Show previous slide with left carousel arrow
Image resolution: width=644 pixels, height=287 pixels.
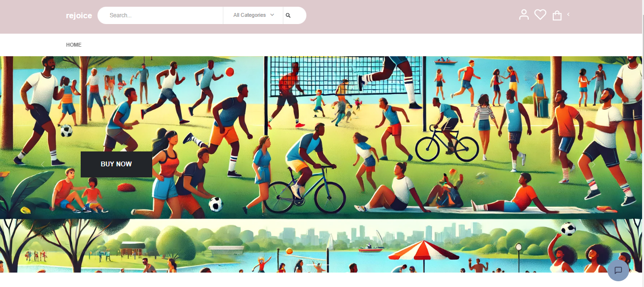pyautogui.click(x=43, y=164)
